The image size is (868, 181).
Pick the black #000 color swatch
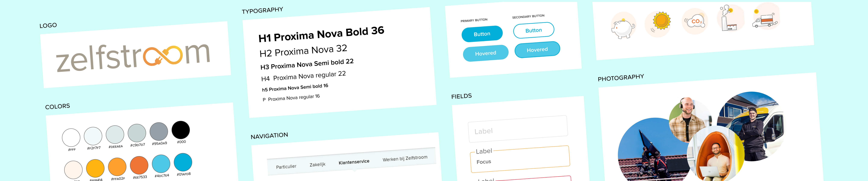(181, 130)
